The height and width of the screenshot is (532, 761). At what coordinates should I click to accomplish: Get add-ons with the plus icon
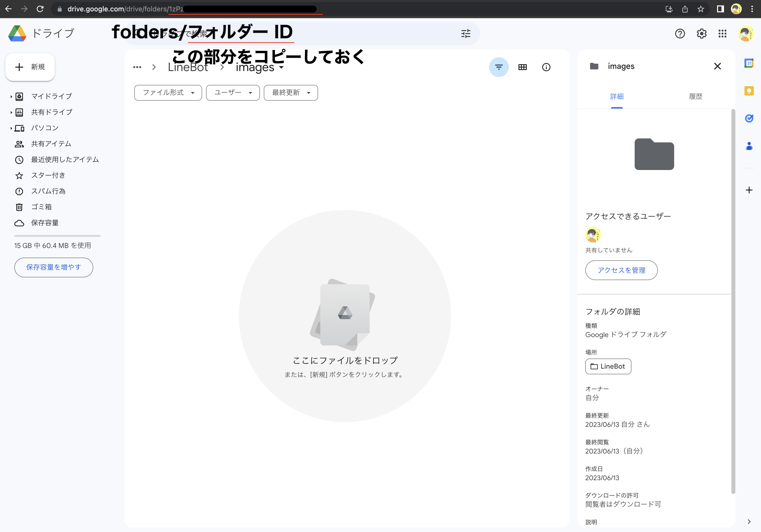point(749,190)
